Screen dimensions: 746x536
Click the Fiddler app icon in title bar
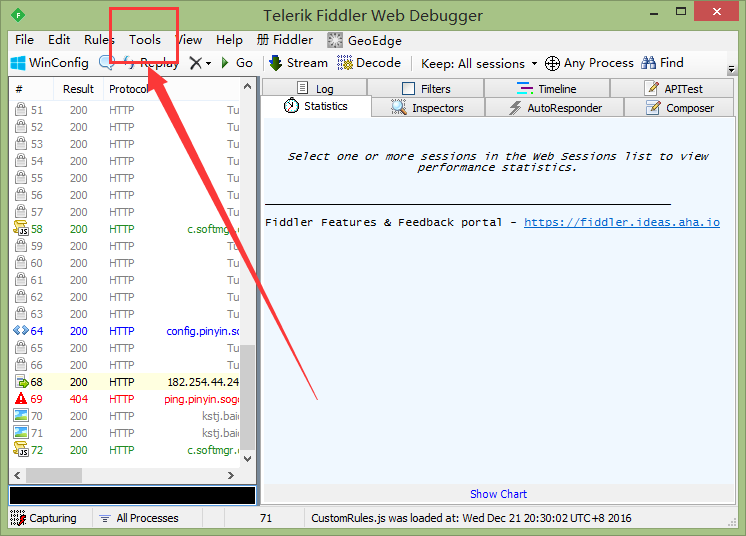[18, 15]
